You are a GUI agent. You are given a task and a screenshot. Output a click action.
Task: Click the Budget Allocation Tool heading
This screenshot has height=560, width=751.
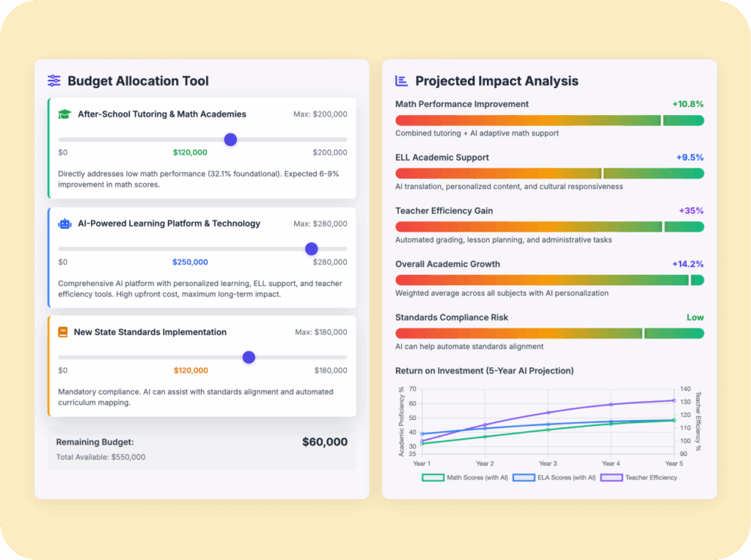point(138,81)
